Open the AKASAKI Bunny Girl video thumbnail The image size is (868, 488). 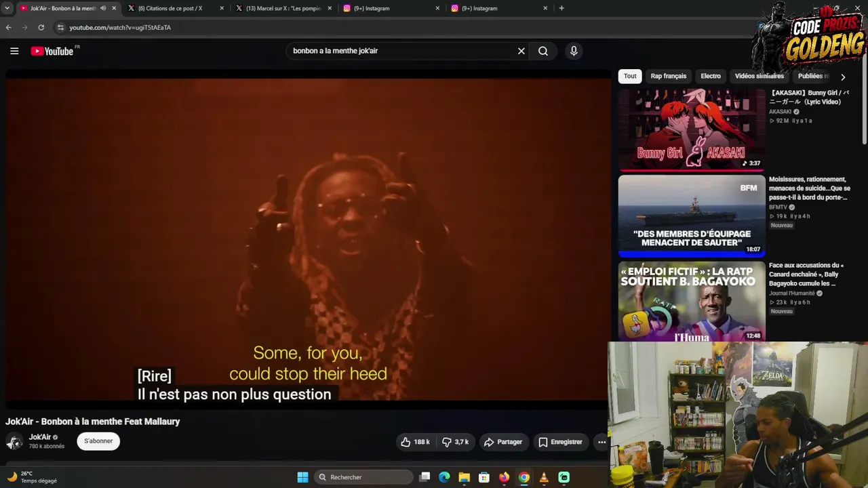(x=692, y=129)
